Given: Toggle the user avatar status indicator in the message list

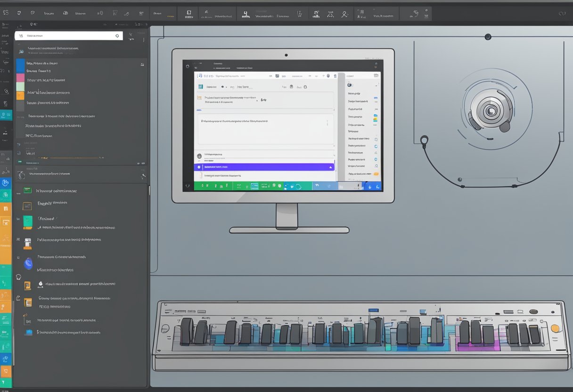Looking at the screenshot, I should [x=199, y=156].
